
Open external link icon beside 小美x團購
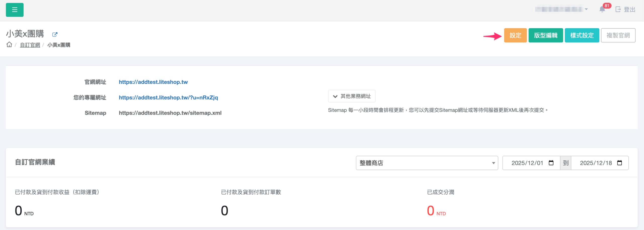pyautogui.click(x=55, y=34)
